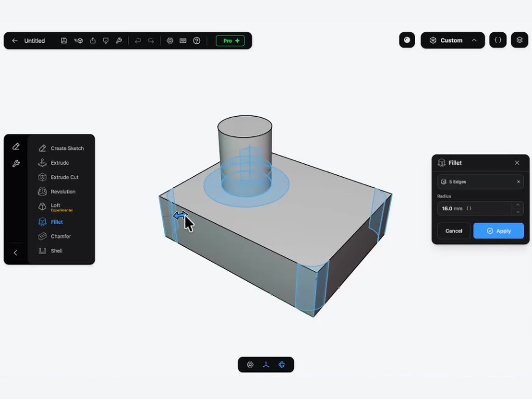Toggle the axes icon in bottom bar
The image size is (532, 399).
(x=266, y=365)
